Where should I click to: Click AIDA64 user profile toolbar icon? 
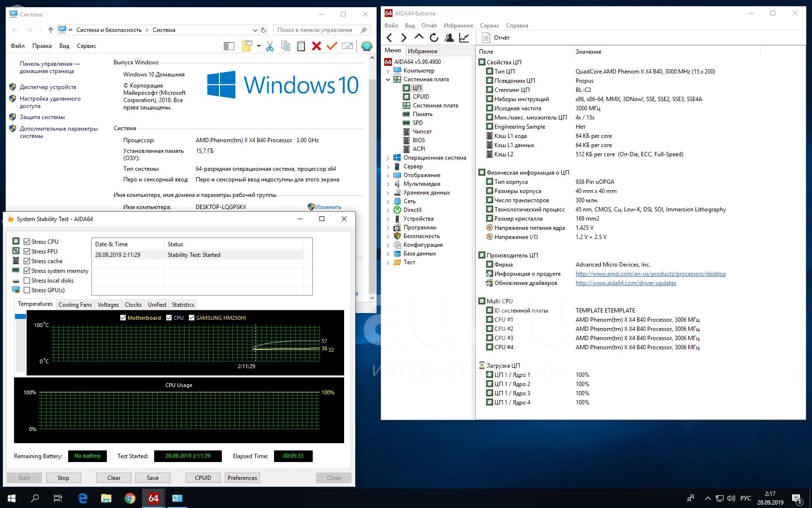point(449,37)
